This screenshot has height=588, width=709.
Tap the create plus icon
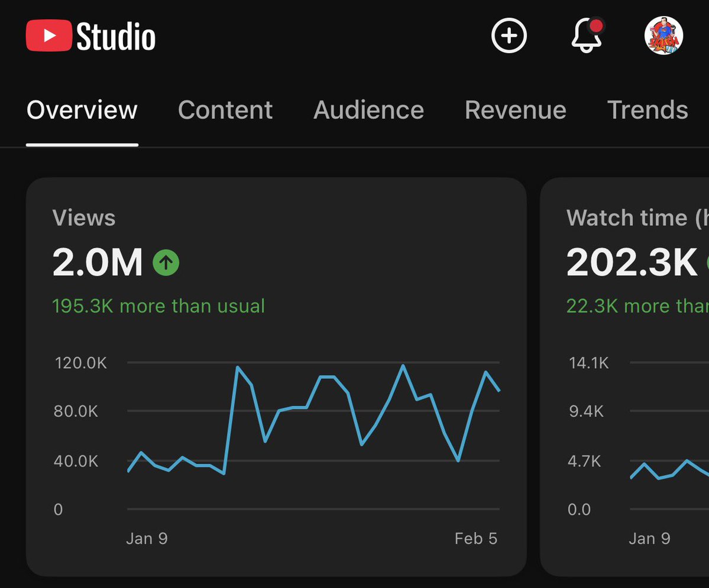(x=509, y=35)
